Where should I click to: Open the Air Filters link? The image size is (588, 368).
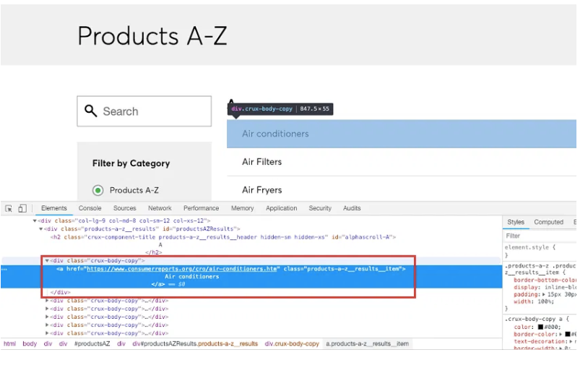261,162
